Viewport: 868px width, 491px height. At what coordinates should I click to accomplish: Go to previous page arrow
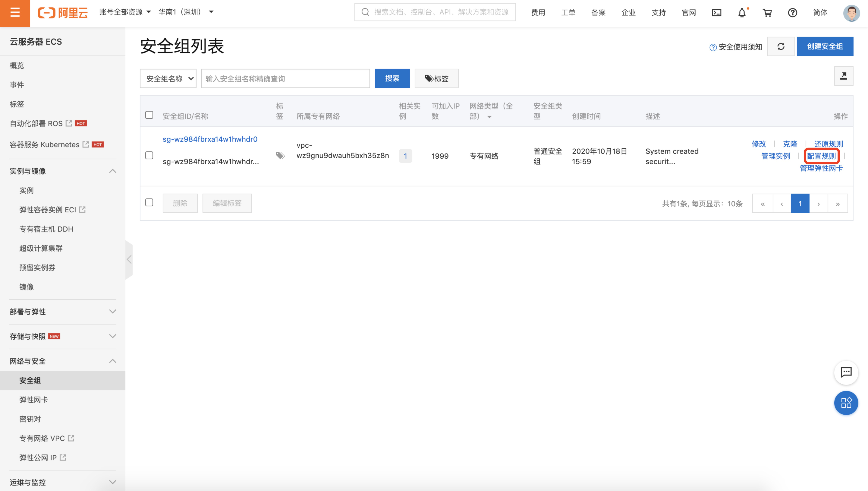click(782, 203)
